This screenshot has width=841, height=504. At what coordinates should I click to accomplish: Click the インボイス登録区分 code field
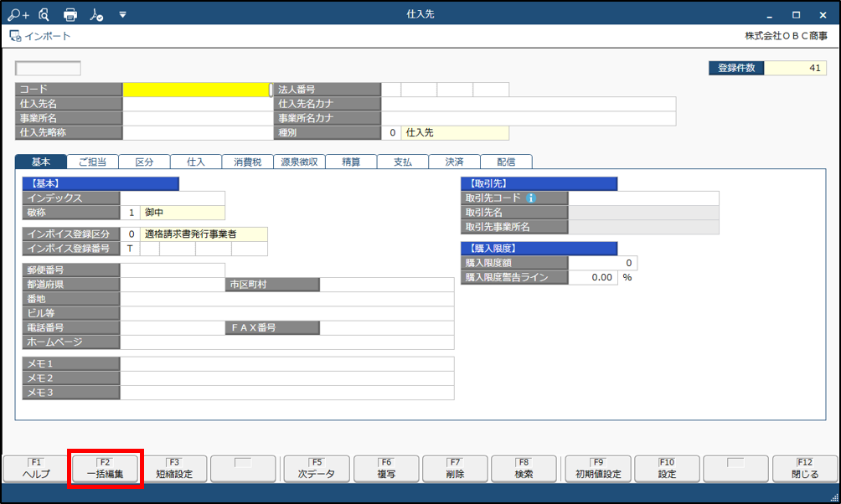(131, 234)
